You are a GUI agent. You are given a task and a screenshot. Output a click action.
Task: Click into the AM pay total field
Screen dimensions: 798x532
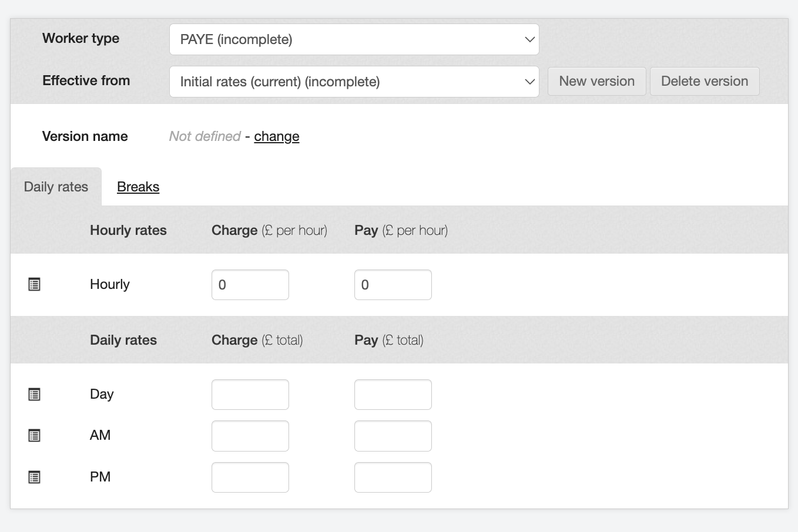click(393, 436)
